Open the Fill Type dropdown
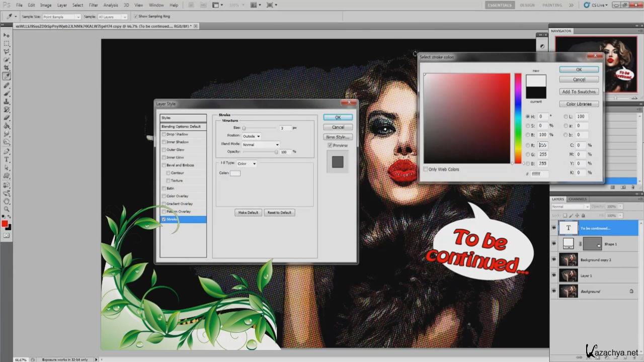The height and width of the screenshot is (362, 644). pyautogui.click(x=247, y=163)
